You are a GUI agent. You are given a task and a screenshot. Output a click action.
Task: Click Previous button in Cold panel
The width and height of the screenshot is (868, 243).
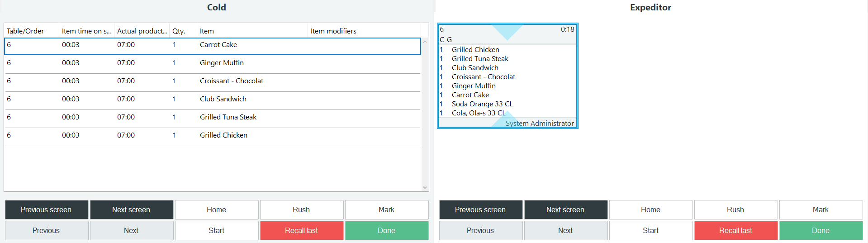click(x=46, y=230)
